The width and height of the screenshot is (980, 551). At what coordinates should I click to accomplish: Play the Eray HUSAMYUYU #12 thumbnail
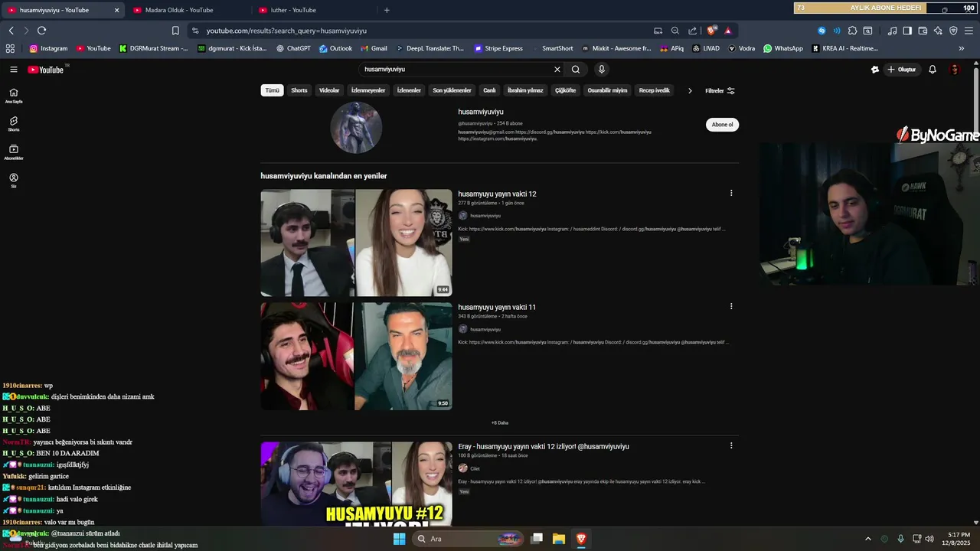[x=356, y=484]
